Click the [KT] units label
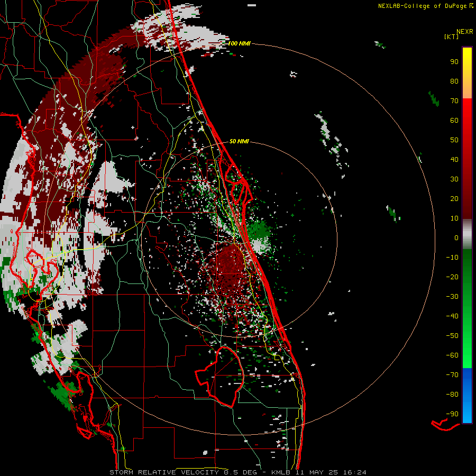476x476 pixels. point(452,36)
